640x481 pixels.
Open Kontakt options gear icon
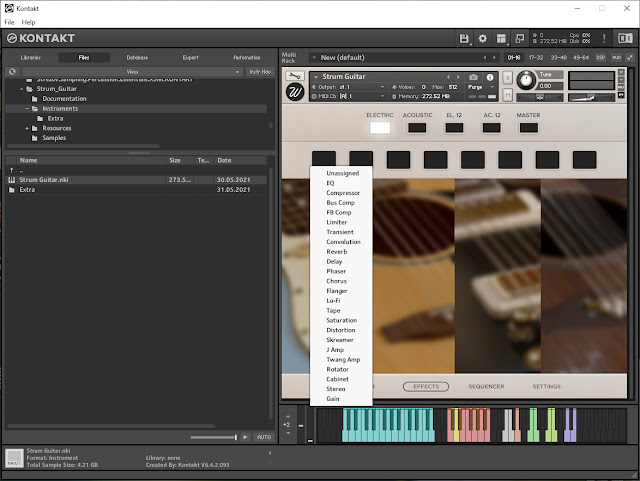pos(482,38)
